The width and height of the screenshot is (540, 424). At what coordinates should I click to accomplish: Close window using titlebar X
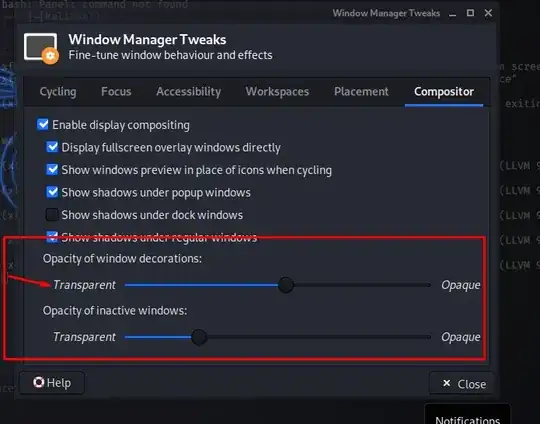pyautogui.click(x=488, y=13)
